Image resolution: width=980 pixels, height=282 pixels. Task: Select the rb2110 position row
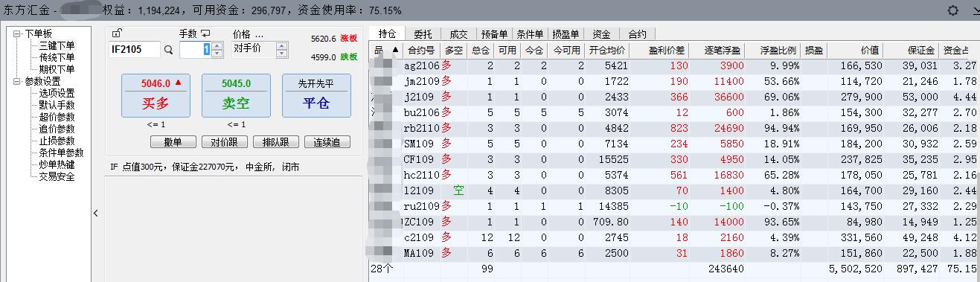pos(673,128)
